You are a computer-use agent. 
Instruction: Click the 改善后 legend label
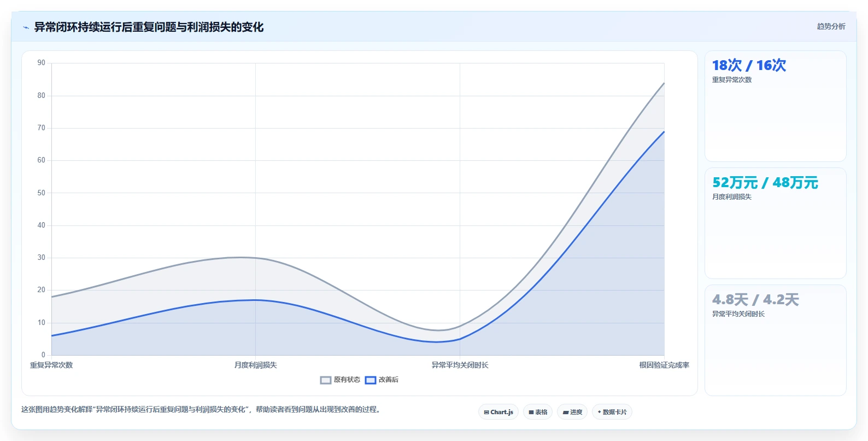tap(389, 380)
